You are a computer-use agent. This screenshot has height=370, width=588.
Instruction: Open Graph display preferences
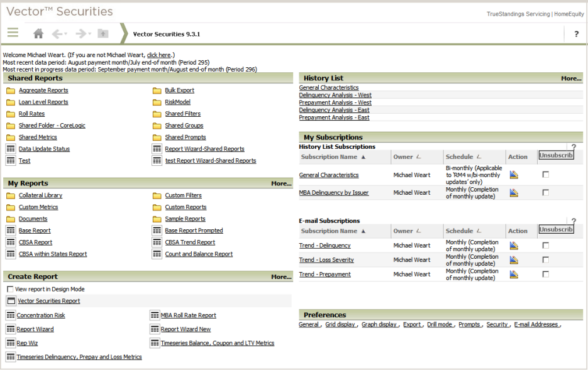379,324
